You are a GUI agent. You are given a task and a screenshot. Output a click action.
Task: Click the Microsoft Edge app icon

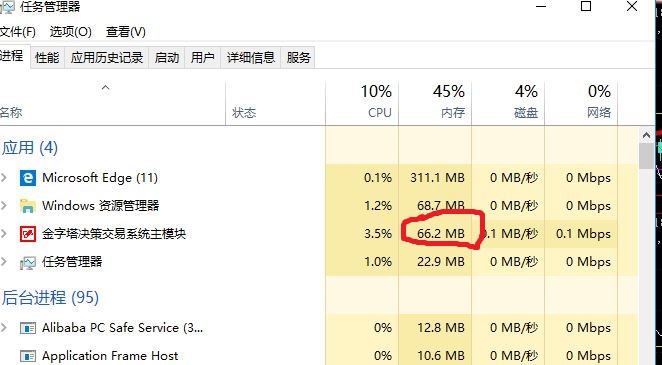click(28, 178)
